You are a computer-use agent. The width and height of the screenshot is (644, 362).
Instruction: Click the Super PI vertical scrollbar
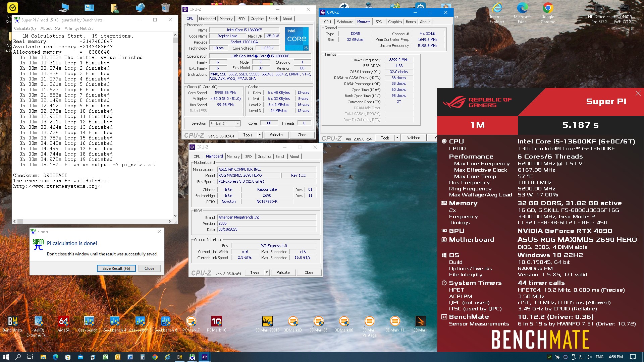coord(175,125)
